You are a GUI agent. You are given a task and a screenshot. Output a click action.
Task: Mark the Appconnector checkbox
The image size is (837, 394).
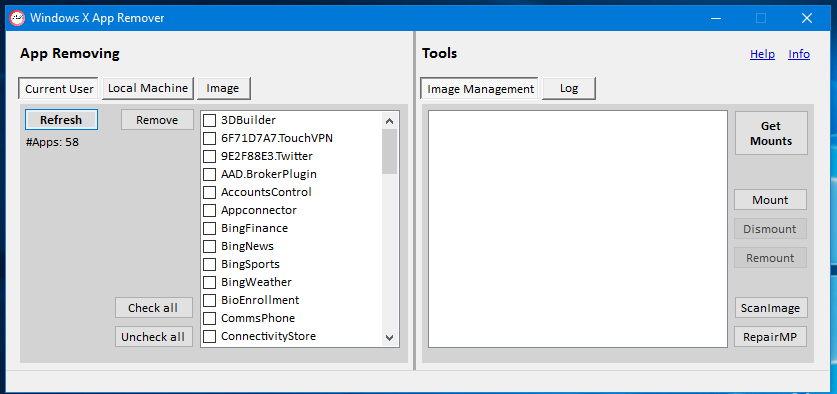click(210, 210)
